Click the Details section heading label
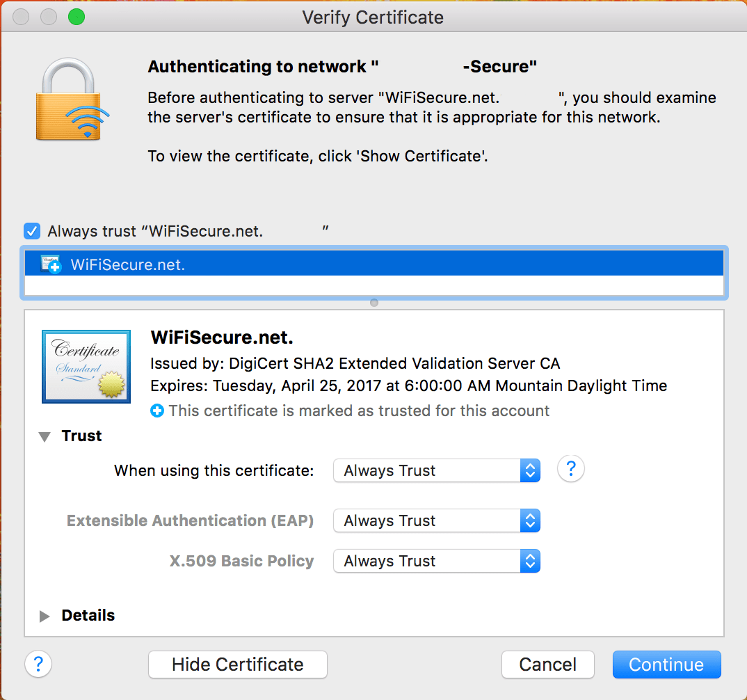Viewport: 747px width, 700px height. click(88, 615)
